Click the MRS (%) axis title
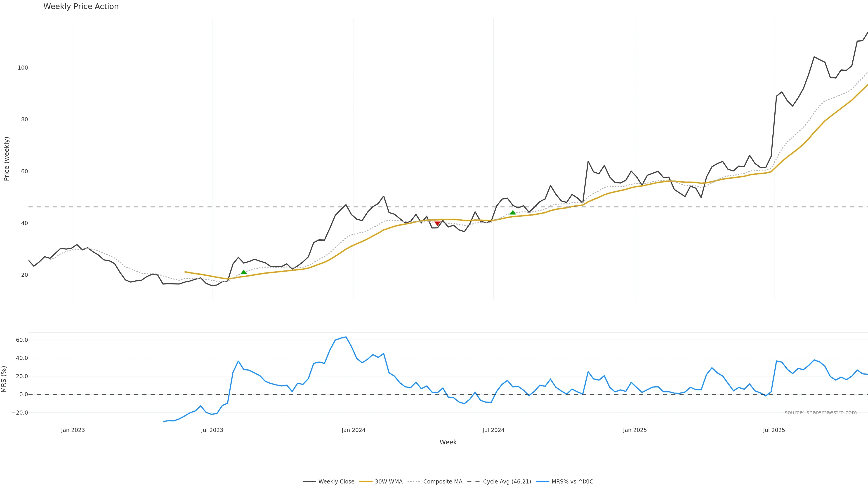The image size is (868, 488). click(x=4, y=379)
